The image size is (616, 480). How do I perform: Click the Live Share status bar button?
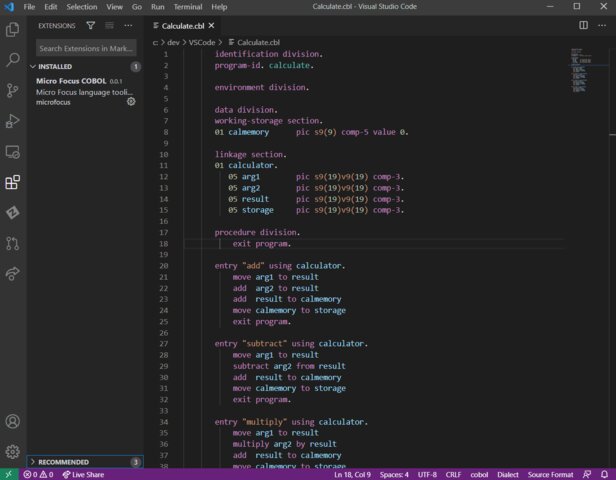click(x=83, y=475)
